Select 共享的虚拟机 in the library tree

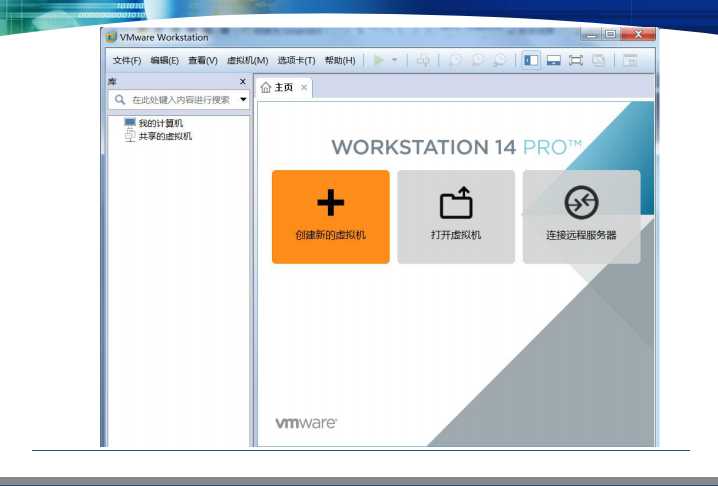point(164,136)
